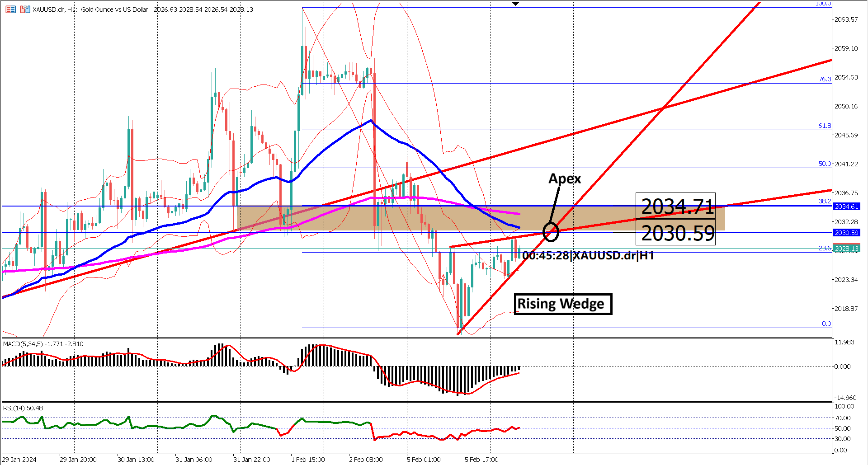Select the Apex circle annotation
The height and width of the screenshot is (465, 868).
(551, 232)
